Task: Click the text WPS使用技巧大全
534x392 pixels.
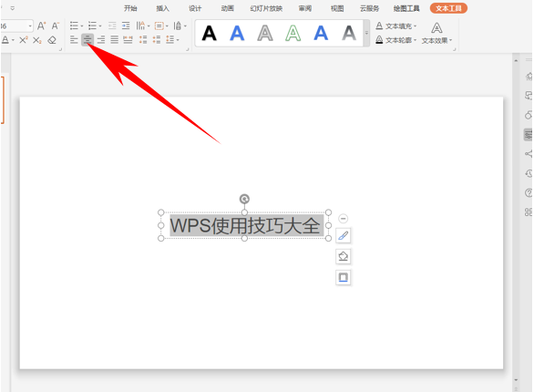Action: [x=245, y=225]
